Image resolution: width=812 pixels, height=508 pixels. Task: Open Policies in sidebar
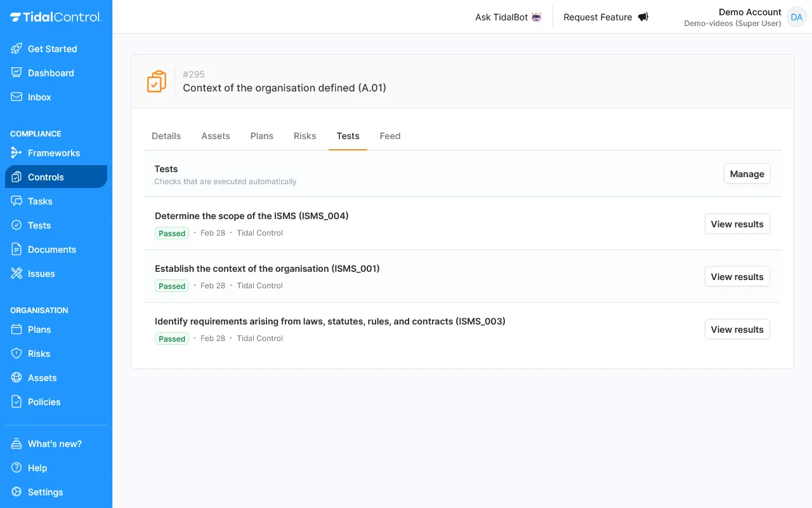click(x=56, y=402)
